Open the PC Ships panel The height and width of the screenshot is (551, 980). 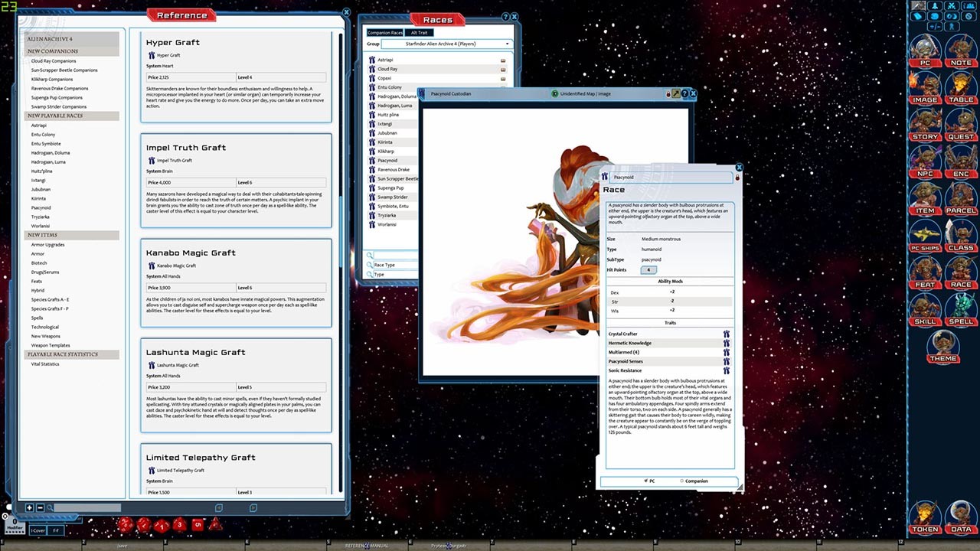(925, 246)
